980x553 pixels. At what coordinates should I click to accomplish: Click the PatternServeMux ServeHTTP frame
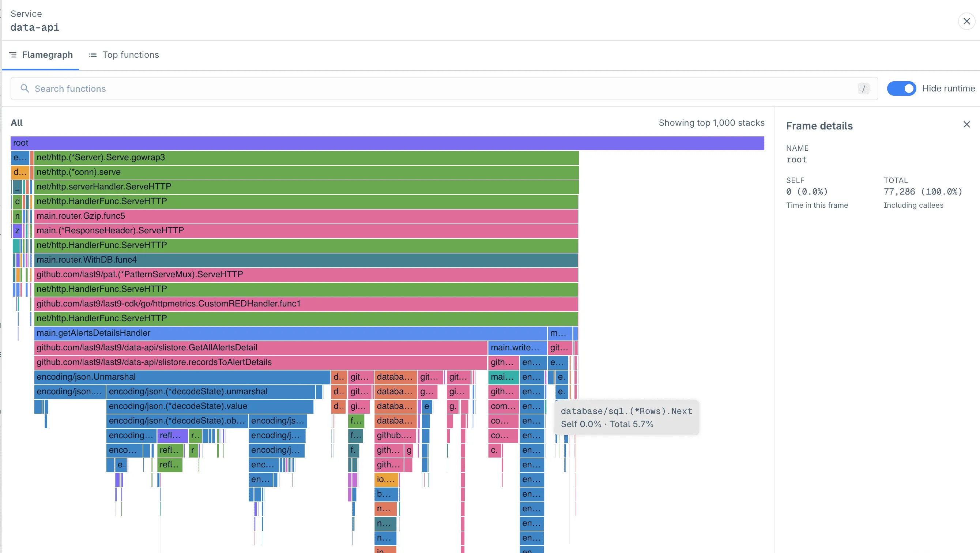(306, 274)
